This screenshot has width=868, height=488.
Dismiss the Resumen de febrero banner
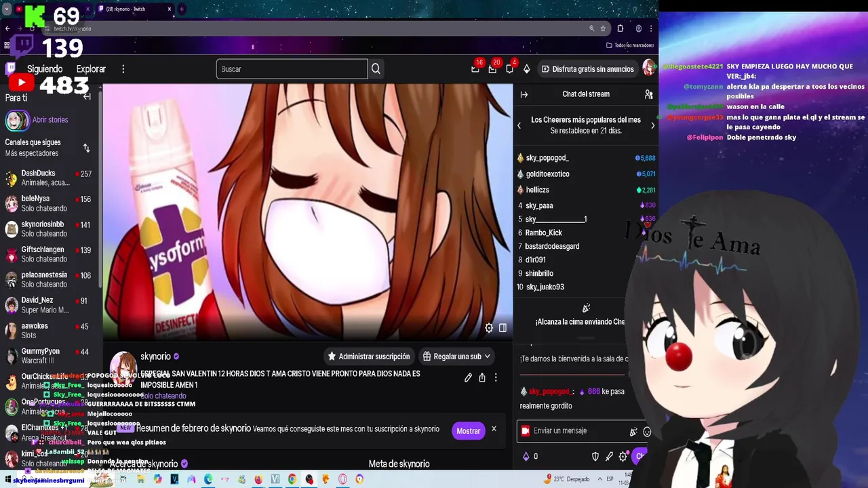click(x=494, y=429)
